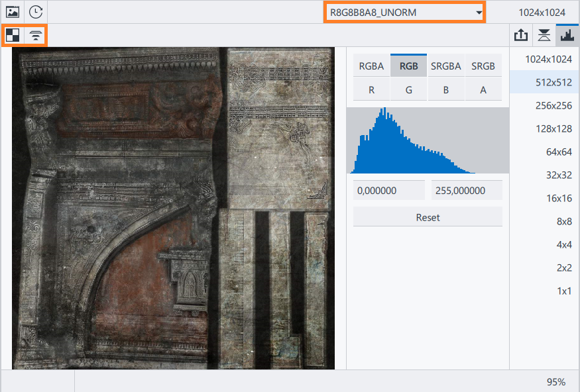The height and width of the screenshot is (392, 580).
Task: Toggle the histogram panel icon
Action: 567,36
